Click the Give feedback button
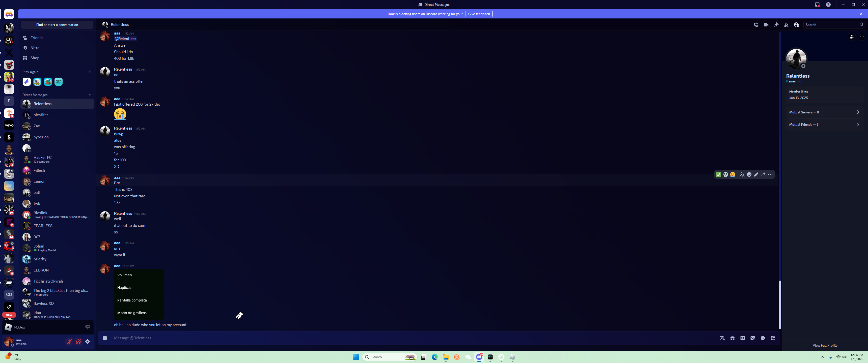 [x=478, y=14]
